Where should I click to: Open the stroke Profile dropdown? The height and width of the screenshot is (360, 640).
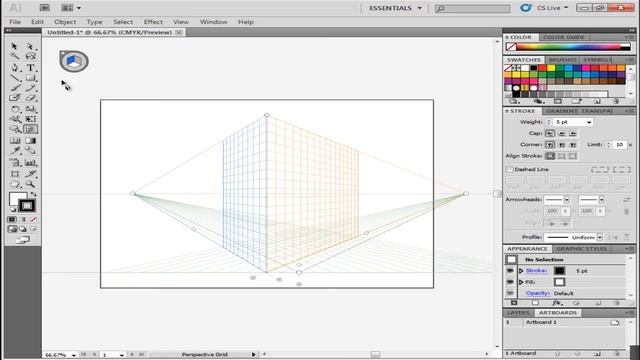click(600, 237)
